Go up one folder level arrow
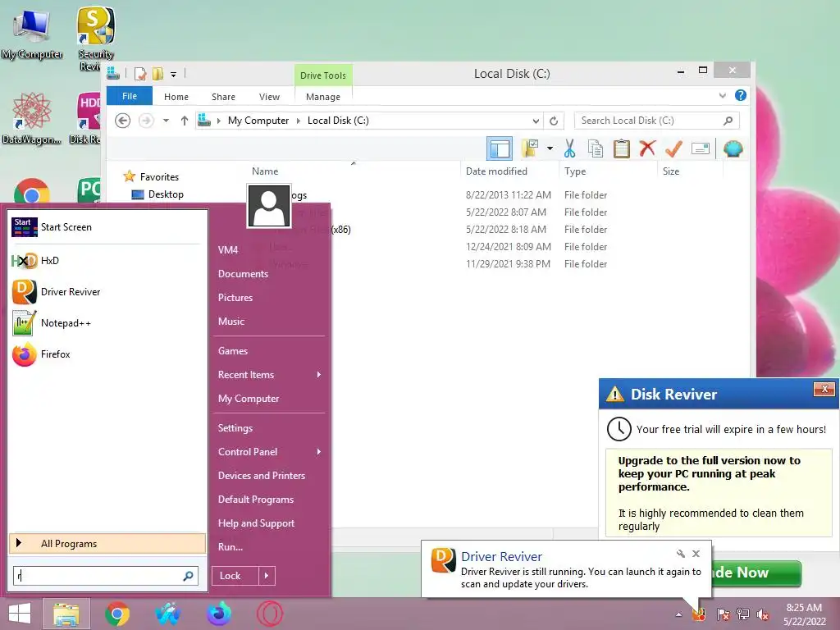Screen dimensions: 840x630 [x=185, y=121]
